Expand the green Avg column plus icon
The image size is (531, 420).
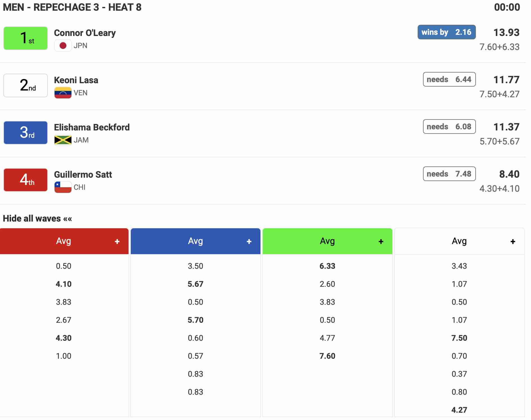[x=381, y=241]
